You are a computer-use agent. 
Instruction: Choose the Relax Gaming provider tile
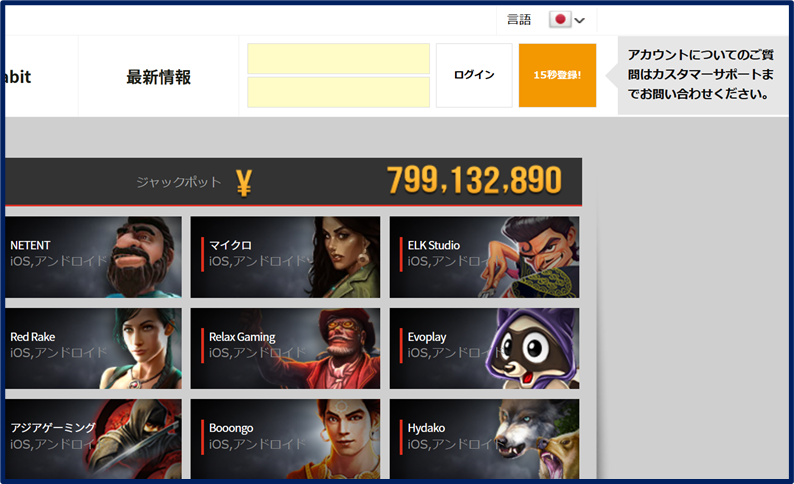point(285,348)
